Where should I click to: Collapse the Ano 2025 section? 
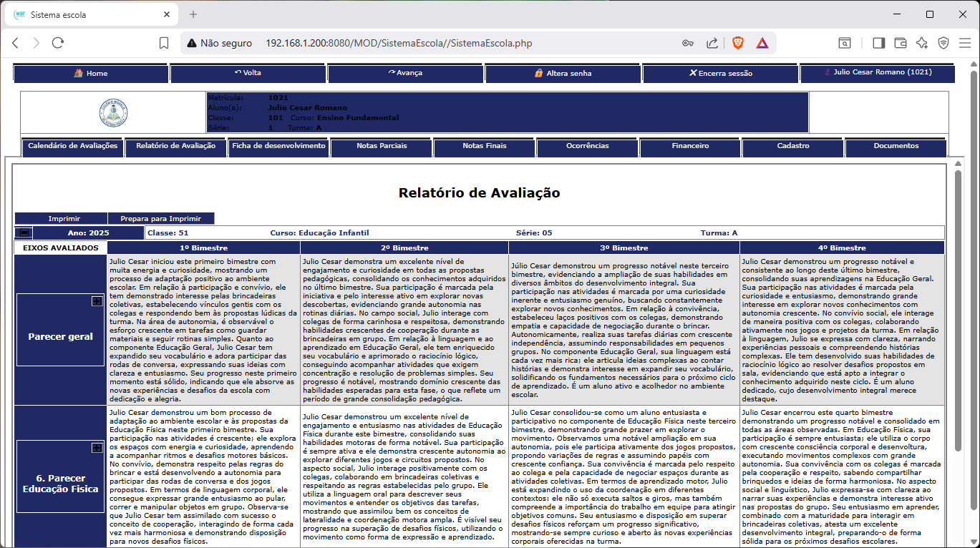coord(24,233)
